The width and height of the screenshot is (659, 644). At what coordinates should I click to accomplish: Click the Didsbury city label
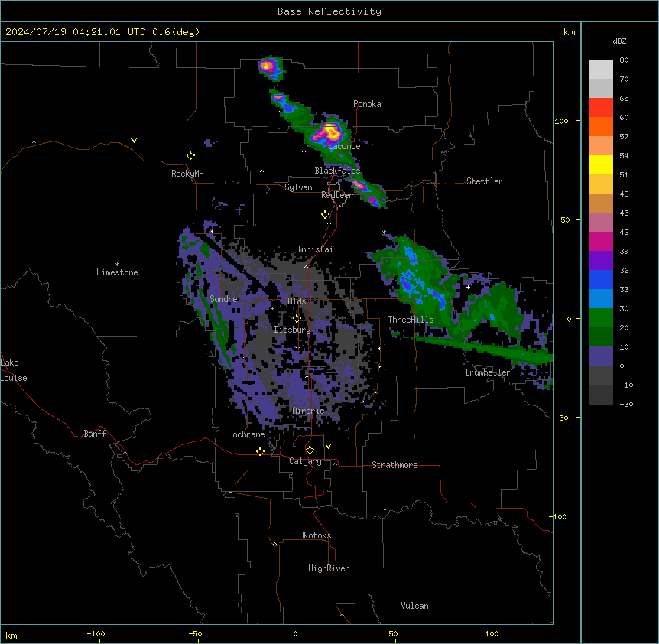coord(293,330)
